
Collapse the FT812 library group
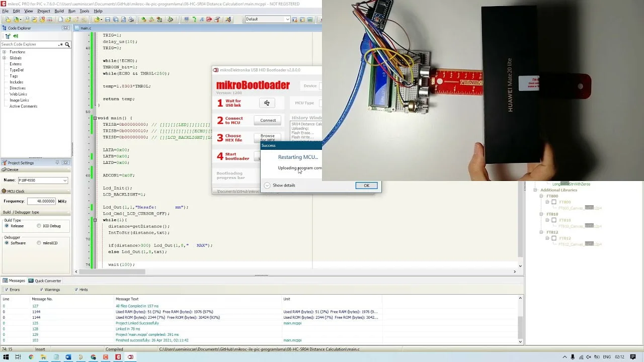click(542, 232)
